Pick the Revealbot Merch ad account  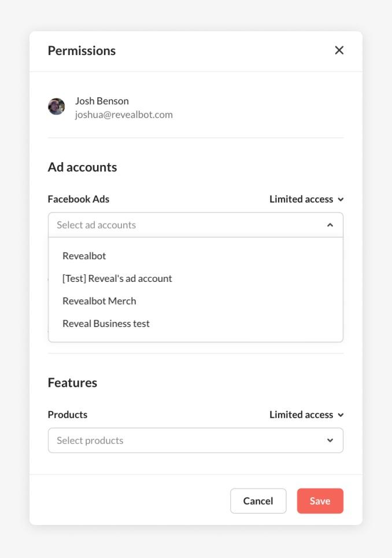point(99,301)
